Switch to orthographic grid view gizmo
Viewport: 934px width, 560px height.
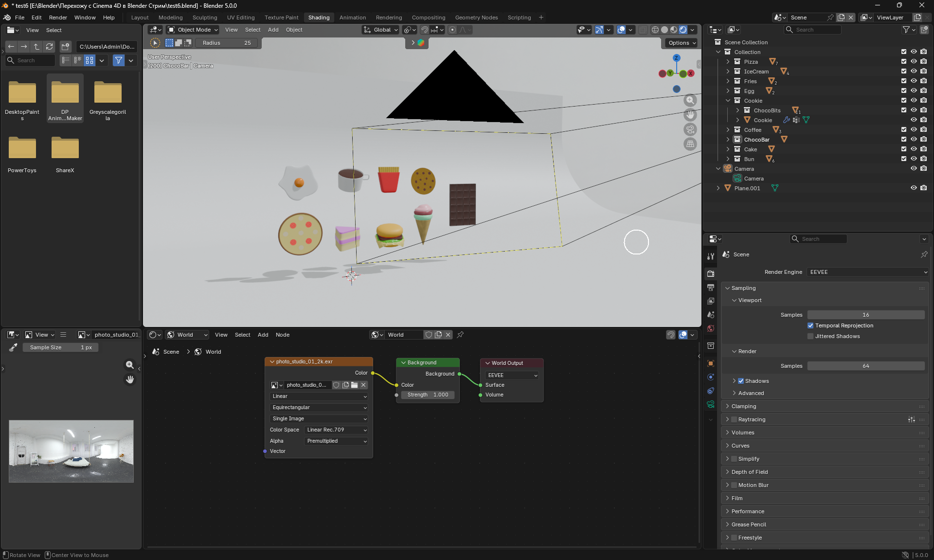[690, 144]
